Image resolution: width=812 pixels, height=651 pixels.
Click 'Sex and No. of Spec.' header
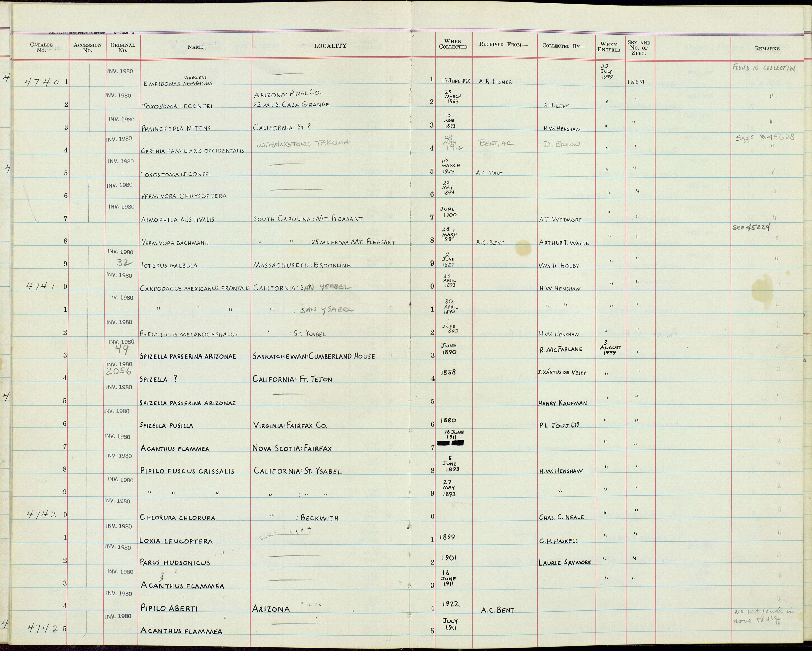pos(639,48)
